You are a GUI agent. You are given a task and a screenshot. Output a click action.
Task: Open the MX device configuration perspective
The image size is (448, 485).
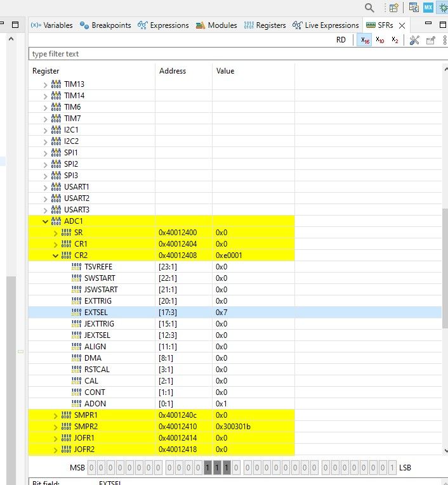pos(428,8)
